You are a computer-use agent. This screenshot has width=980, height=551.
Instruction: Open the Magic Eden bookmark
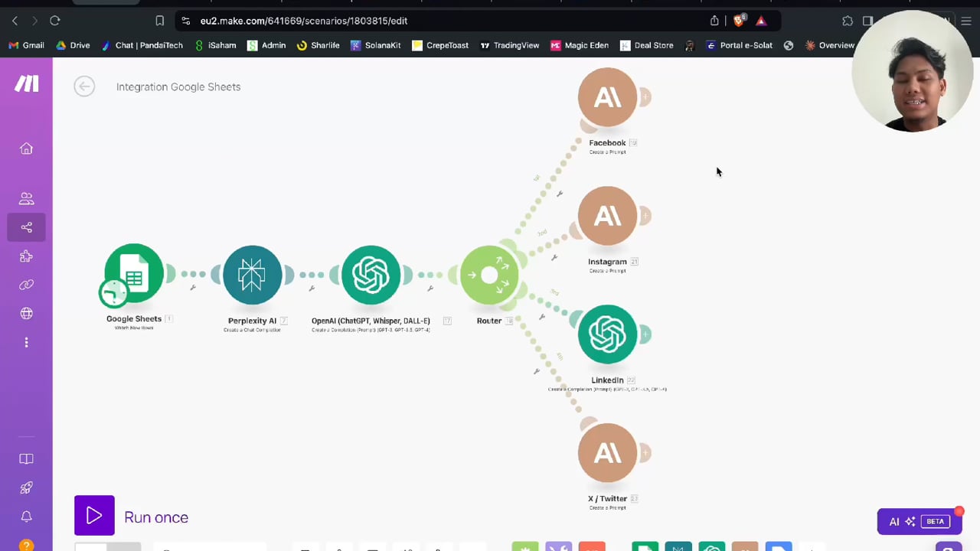point(580,45)
